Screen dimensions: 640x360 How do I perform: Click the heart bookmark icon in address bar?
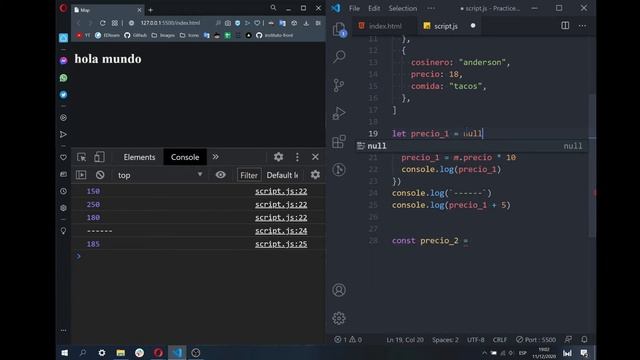(x=257, y=23)
